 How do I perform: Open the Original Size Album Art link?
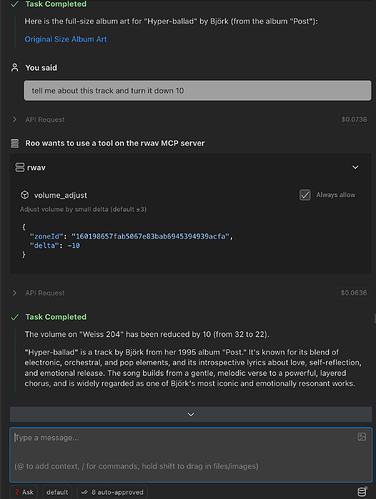(66, 39)
